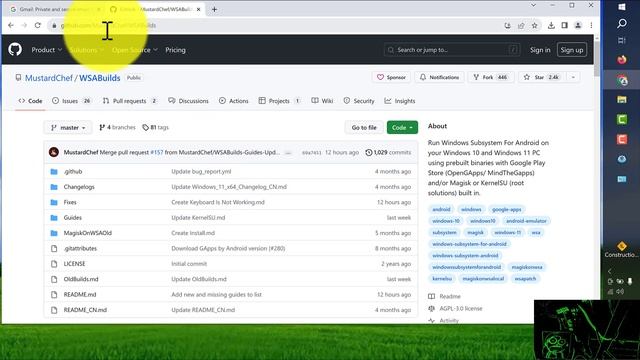This screenshot has height=360, width=640.
Task: Focus the Search or jump to field
Action: (x=452, y=50)
